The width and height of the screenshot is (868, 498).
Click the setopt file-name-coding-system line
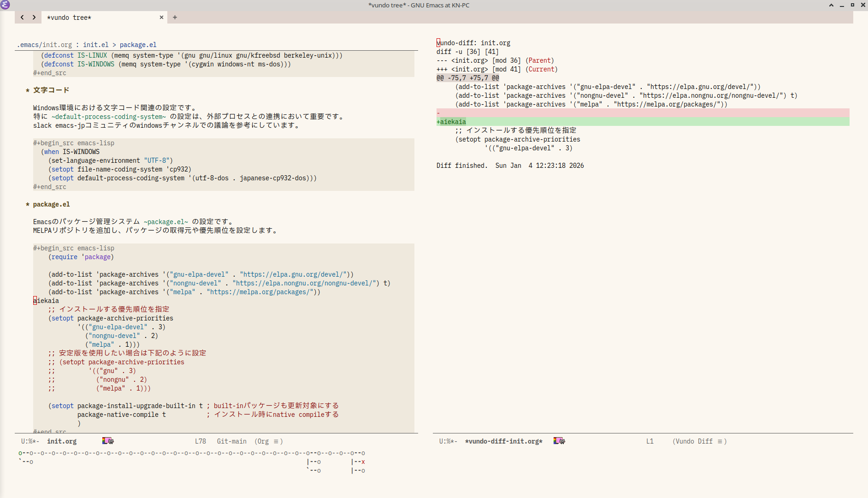pyautogui.click(x=120, y=169)
